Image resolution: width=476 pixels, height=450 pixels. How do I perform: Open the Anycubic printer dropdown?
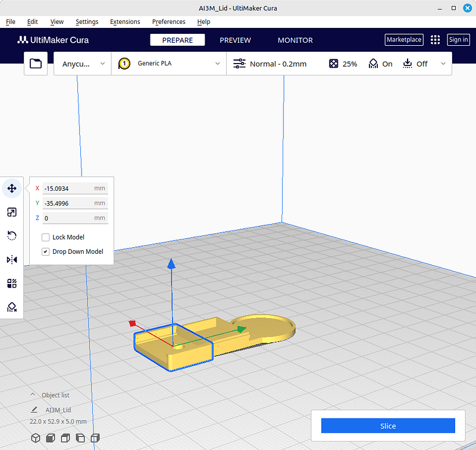coord(83,64)
